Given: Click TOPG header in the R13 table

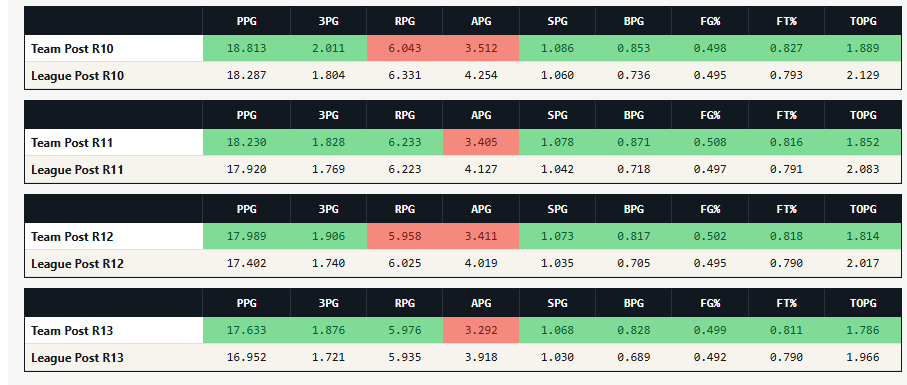Looking at the screenshot, I should 863,303.
